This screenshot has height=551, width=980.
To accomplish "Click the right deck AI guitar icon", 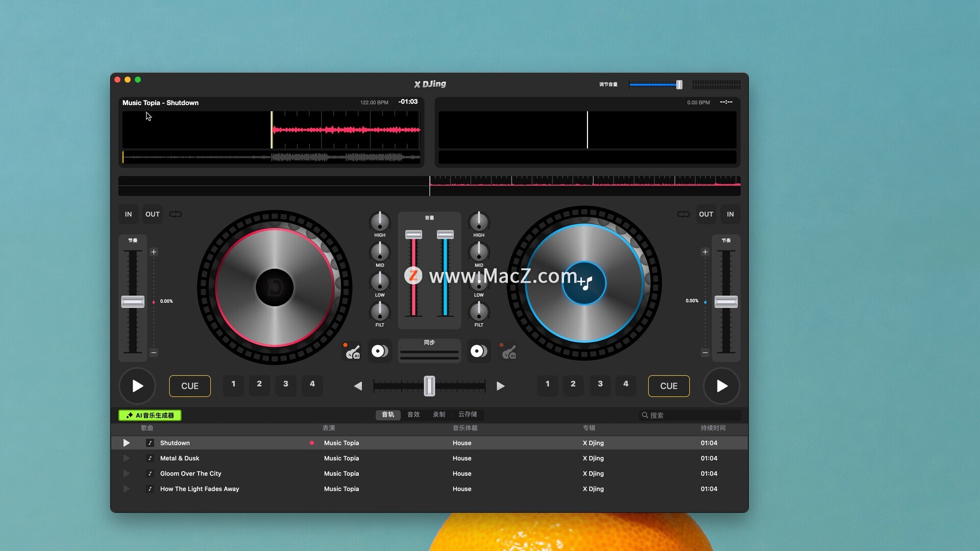I will pyautogui.click(x=509, y=352).
